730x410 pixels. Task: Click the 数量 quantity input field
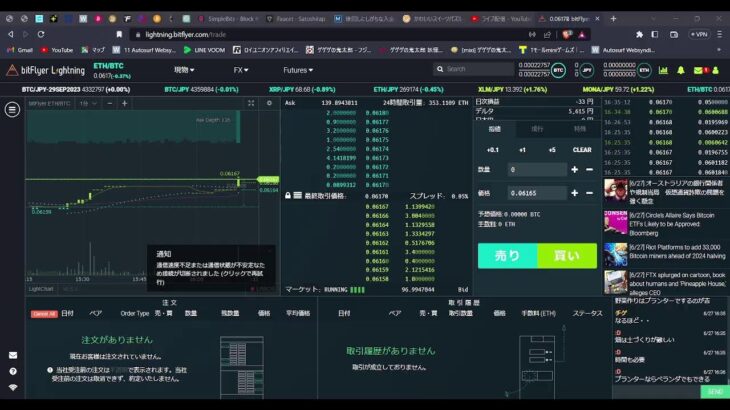tap(537, 169)
